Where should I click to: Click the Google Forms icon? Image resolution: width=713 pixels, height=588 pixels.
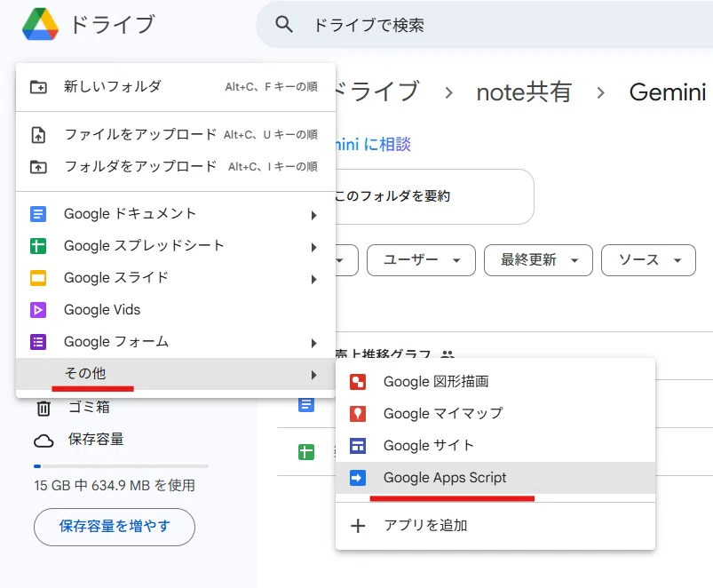click(38, 342)
